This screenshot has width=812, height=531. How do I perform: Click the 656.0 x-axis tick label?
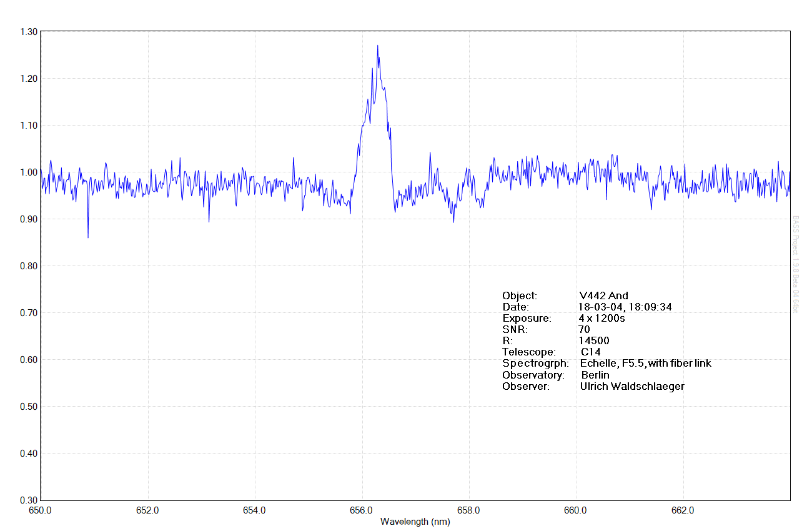point(362,510)
